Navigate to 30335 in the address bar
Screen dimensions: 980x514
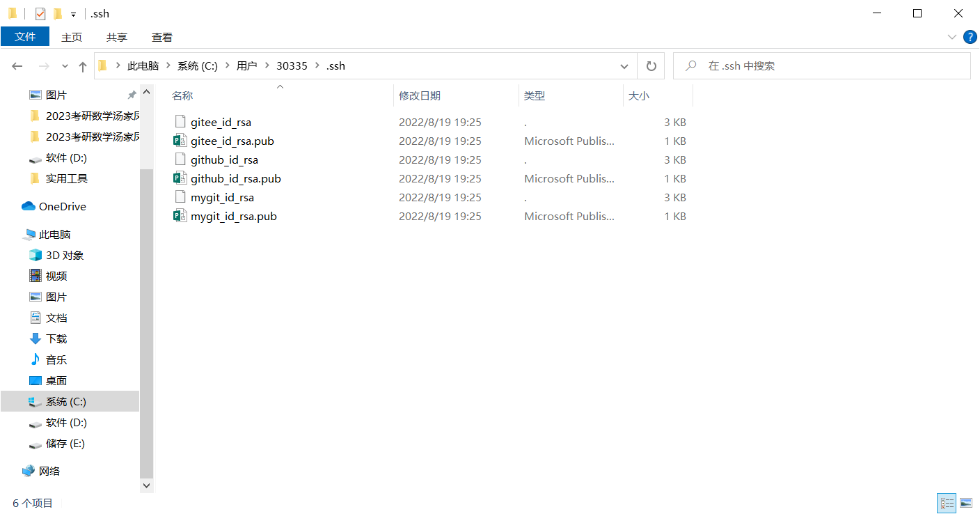pos(292,66)
